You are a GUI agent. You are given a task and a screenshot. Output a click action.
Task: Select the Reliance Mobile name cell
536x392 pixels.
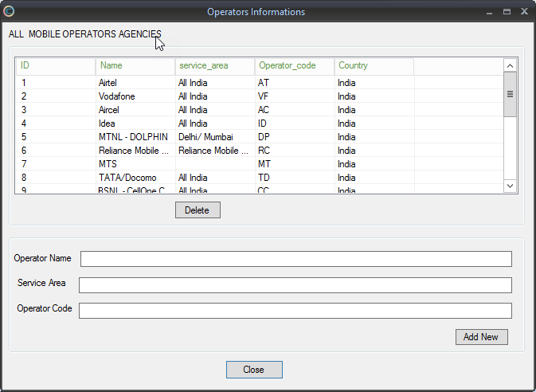(134, 151)
